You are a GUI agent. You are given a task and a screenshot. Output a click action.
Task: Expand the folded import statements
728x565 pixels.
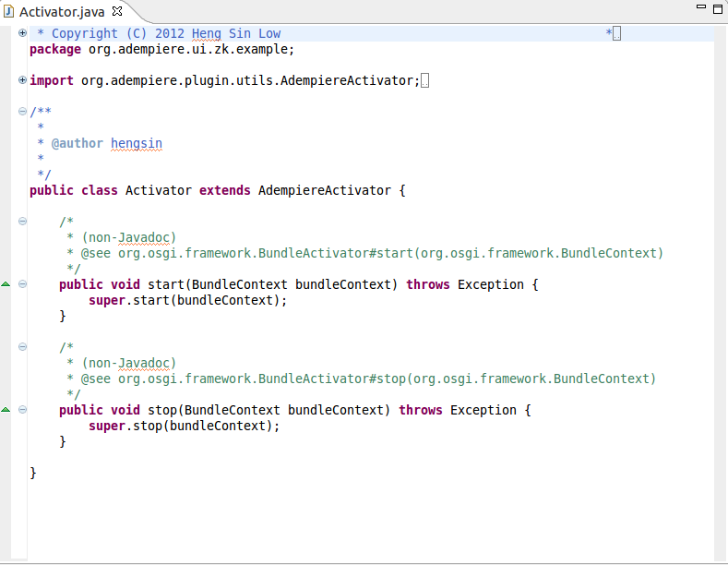tap(22, 80)
